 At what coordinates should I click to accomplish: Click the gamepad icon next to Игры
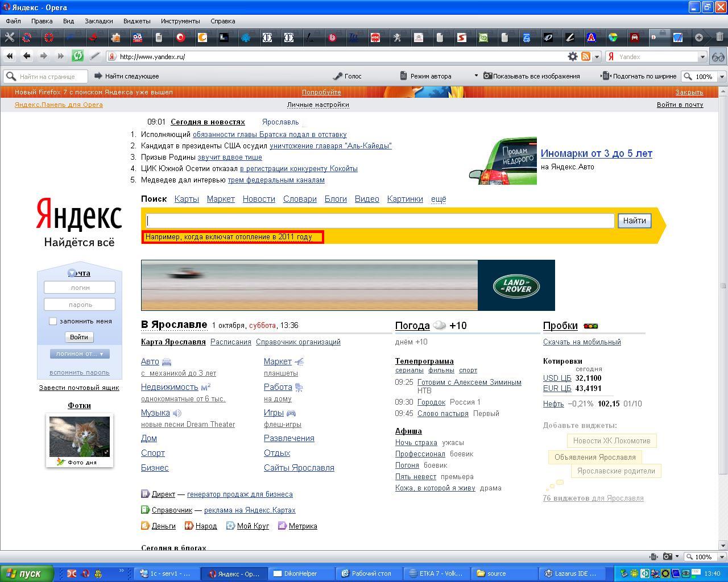pyautogui.click(x=291, y=413)
